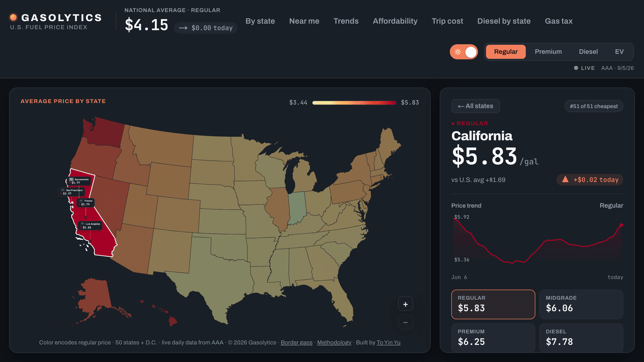This screenshot has height=362, width=644.
Task: Click the Gasolytics orange logo icon
Action: pos(13,17)
